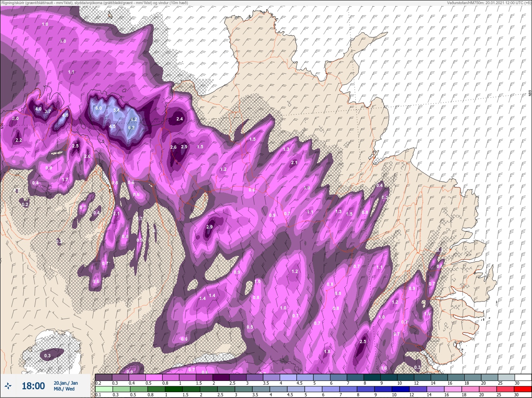Click the date text '20.jan./ Jan'
The height and width of the screenshot is (398, 532).
click(x=66, y=383)
